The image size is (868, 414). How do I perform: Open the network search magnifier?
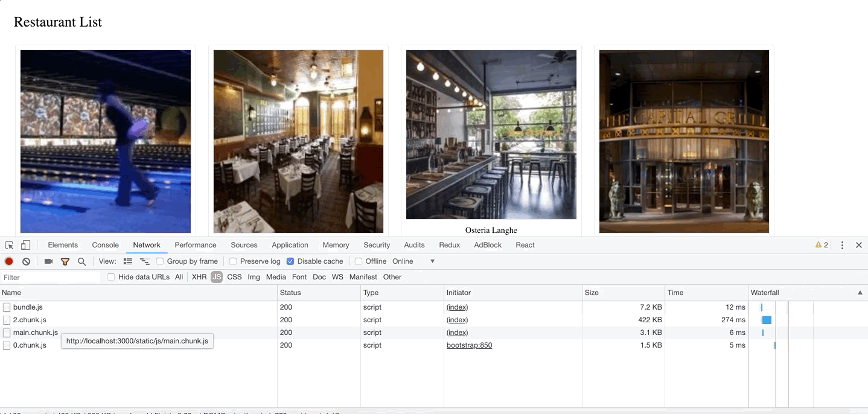pos(81,261)
